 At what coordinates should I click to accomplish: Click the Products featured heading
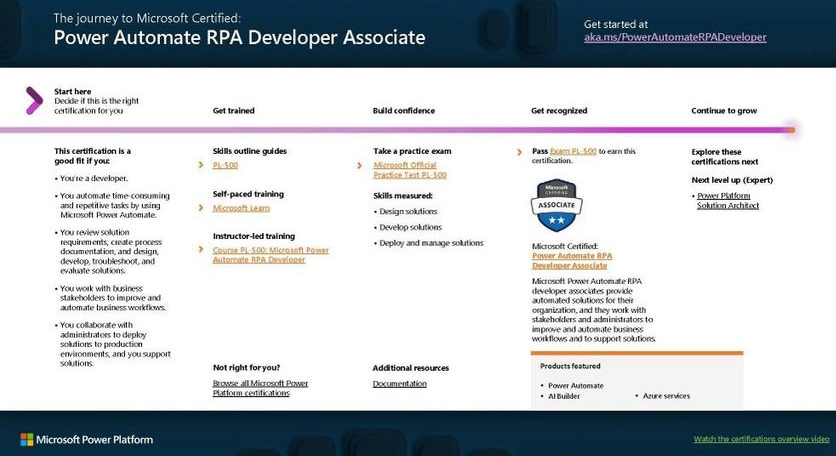(x=570, y=366)
